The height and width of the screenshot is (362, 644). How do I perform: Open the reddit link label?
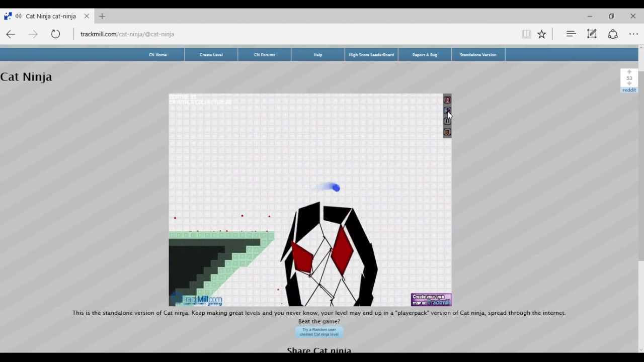coord(629,90)
